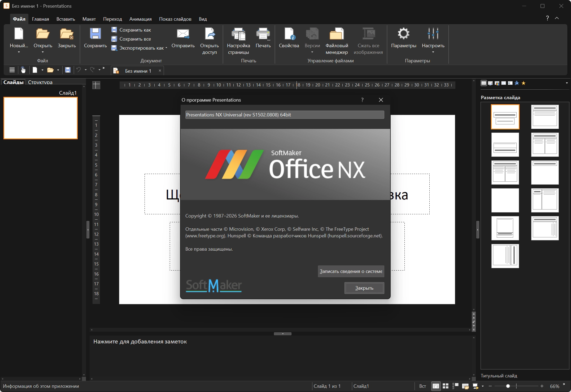Screen dimensions: 571x392
Task: Print the presentation with Печать
Action: [263, 38]
